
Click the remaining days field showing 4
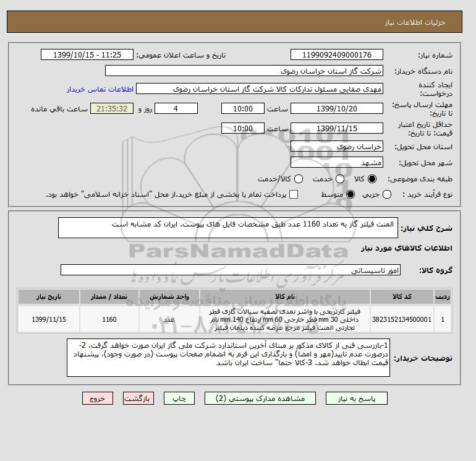point(176,108)
